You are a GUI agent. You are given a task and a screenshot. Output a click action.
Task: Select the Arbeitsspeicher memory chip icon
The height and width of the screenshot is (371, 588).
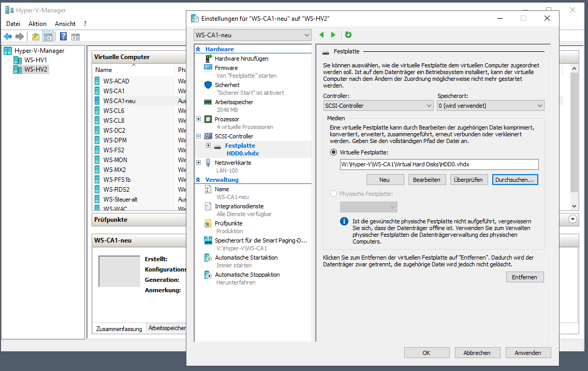[x=208, y=102]
